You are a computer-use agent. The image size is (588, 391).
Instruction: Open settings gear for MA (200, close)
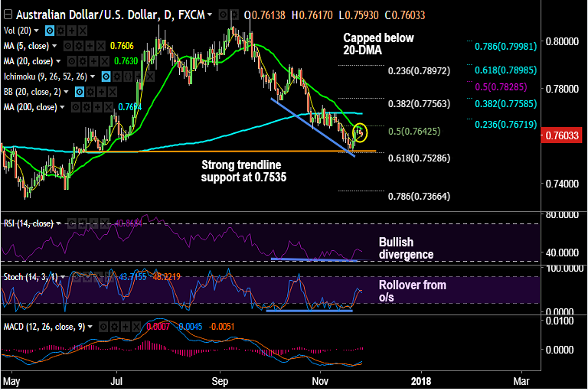tap(87, 108)
